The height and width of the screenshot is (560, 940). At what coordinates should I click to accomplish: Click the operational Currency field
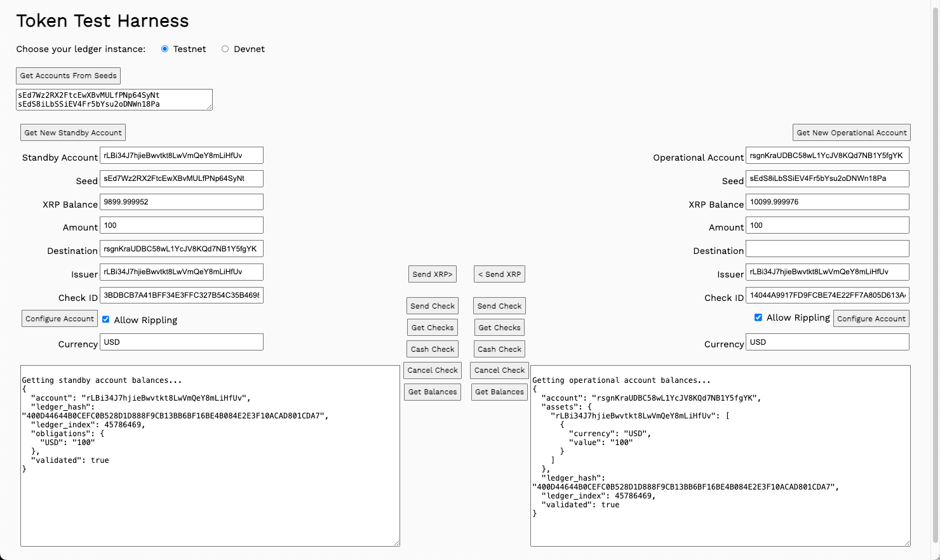(x=827, y=342)
